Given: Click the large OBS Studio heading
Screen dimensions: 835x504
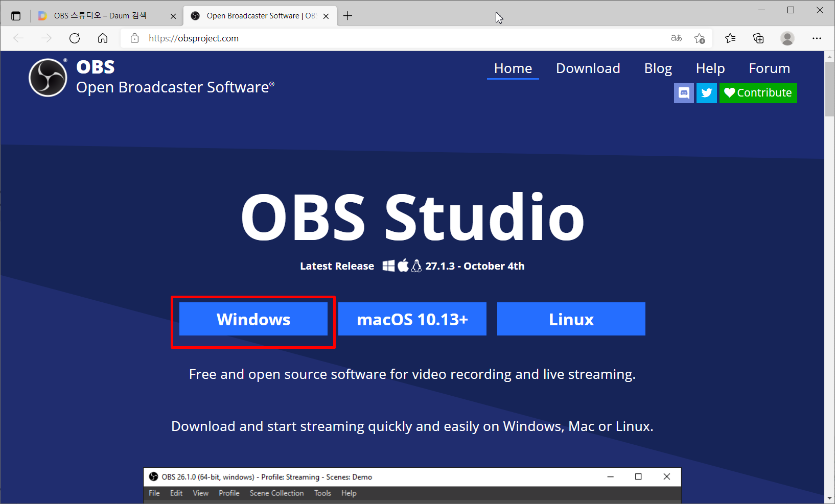Looking at the screenshot, I should pyautogui.click(x=412, y=217).
